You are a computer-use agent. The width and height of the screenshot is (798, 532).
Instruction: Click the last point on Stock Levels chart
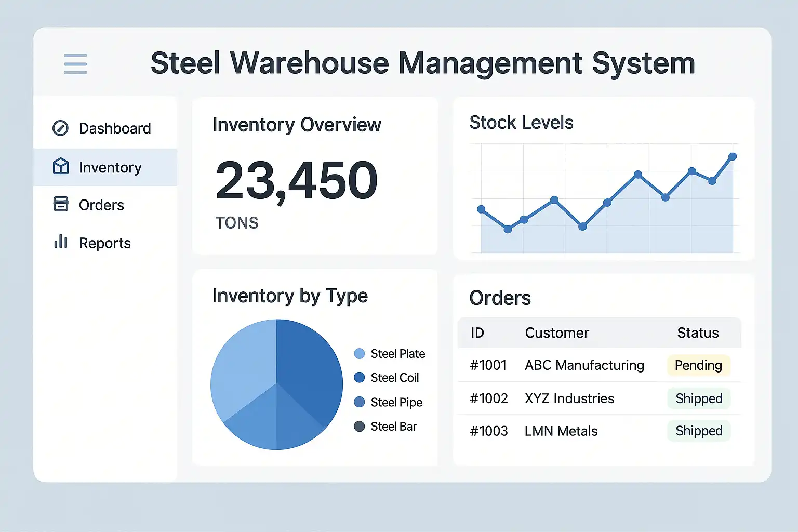point(733,156)
